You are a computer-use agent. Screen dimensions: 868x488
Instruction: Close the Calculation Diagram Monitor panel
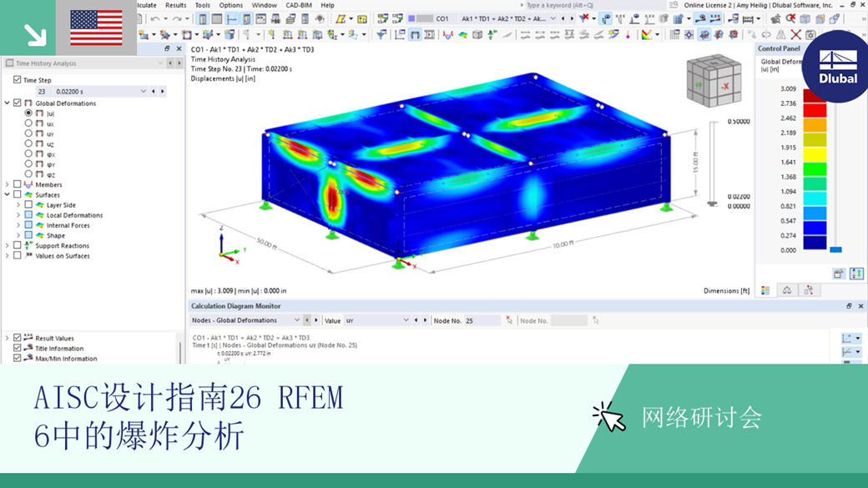(860, 306)
